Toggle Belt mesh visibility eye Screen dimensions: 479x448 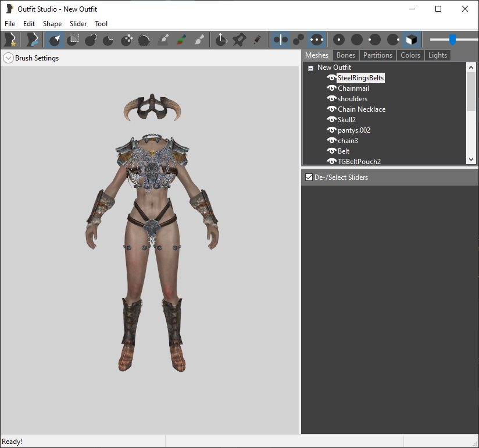tap(331, 151)
